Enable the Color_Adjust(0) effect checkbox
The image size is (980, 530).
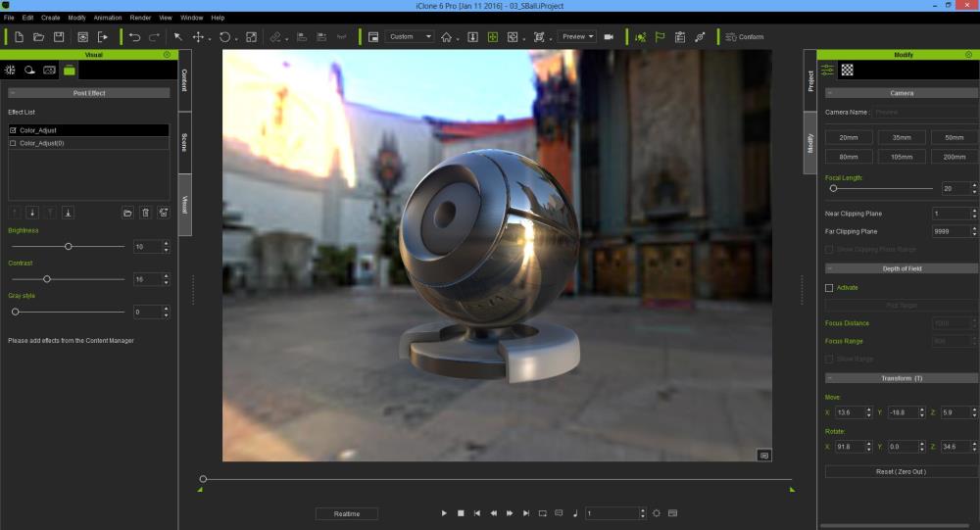pyautogui.click(x=13, y=143)
